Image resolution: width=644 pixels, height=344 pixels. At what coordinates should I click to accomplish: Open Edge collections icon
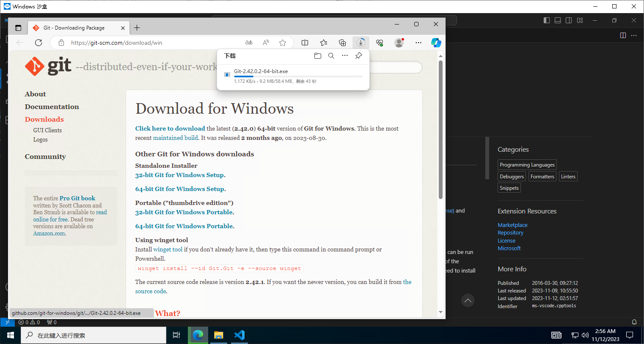click(342, 43)
